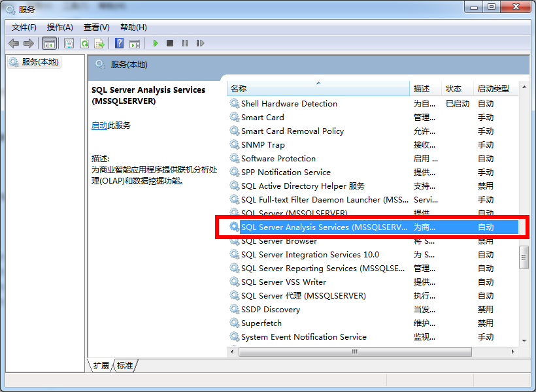
Task: Switch to the 标准 tab
Action: (125, 366)
